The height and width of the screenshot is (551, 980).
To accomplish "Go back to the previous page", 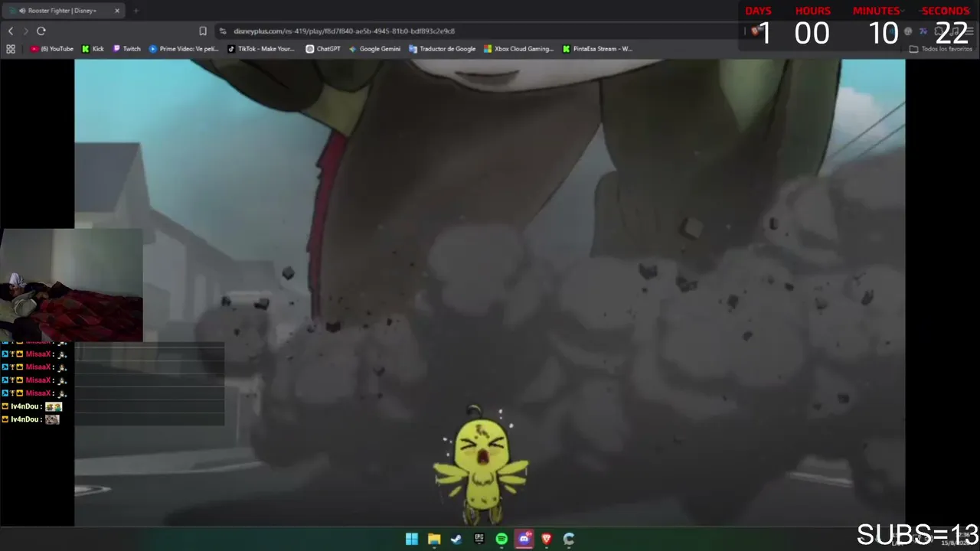I will pos(11,31).
